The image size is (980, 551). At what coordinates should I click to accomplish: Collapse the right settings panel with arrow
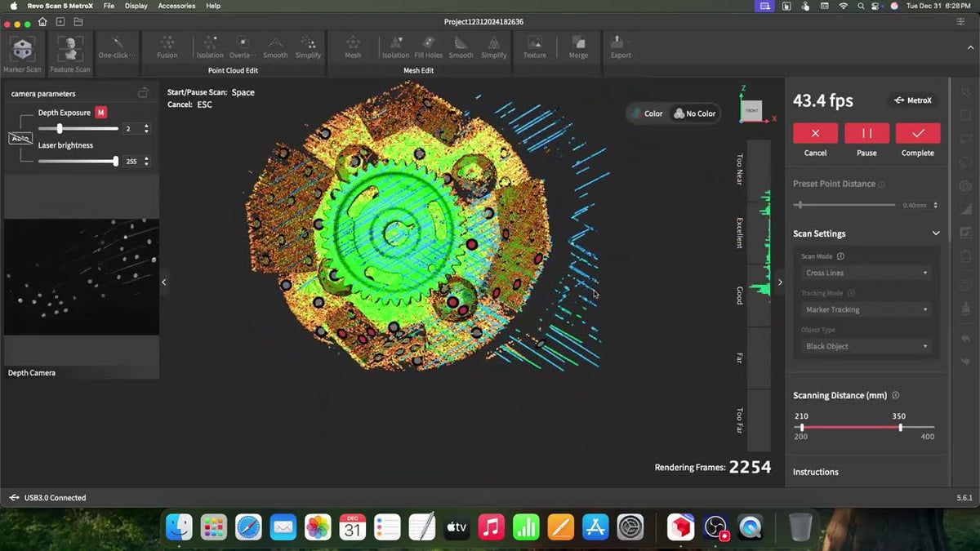(x=780, y=282)
